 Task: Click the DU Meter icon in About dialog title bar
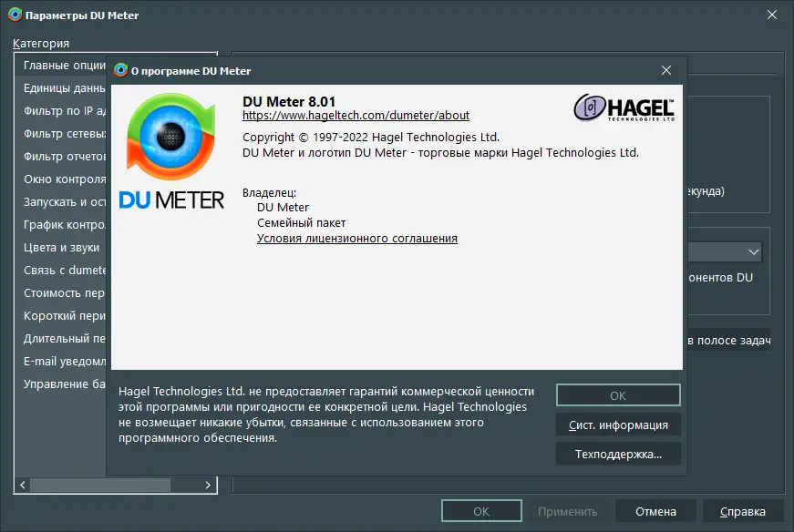tap(120, 70)
